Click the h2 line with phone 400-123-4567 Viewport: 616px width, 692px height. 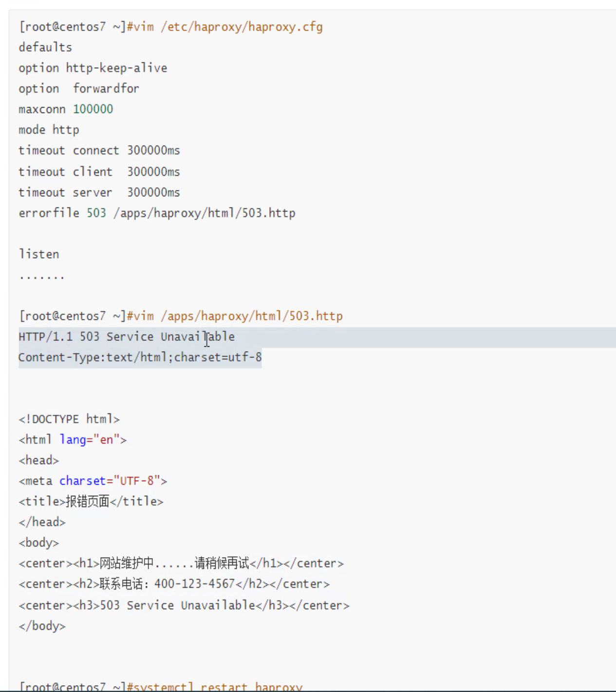pos(174,584)
